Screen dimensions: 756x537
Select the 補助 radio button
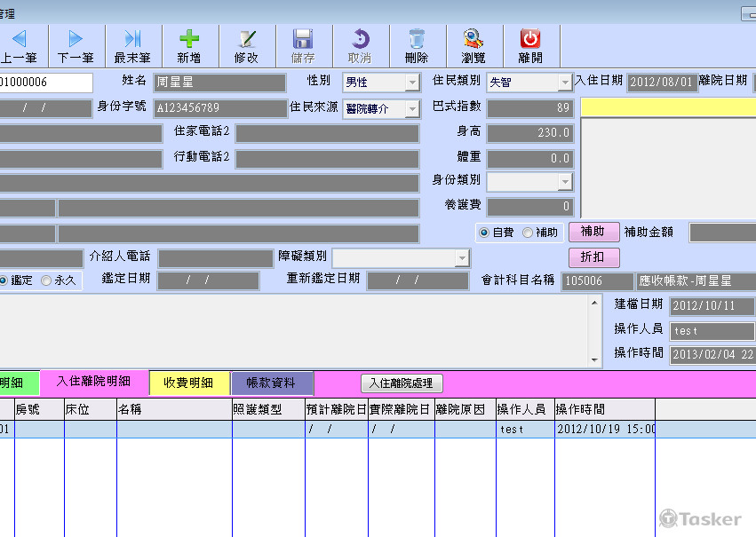528,233
